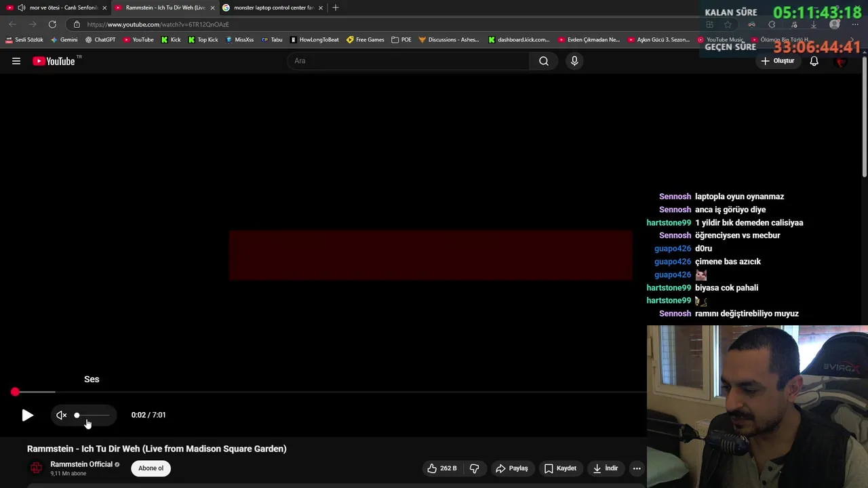Open browser settings three-dot menu
The height and width of the screenshot is (488, 868).
[855, 24]
